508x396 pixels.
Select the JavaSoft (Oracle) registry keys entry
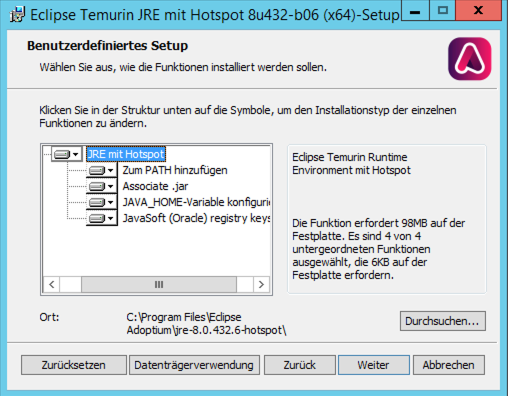[196, 218]
